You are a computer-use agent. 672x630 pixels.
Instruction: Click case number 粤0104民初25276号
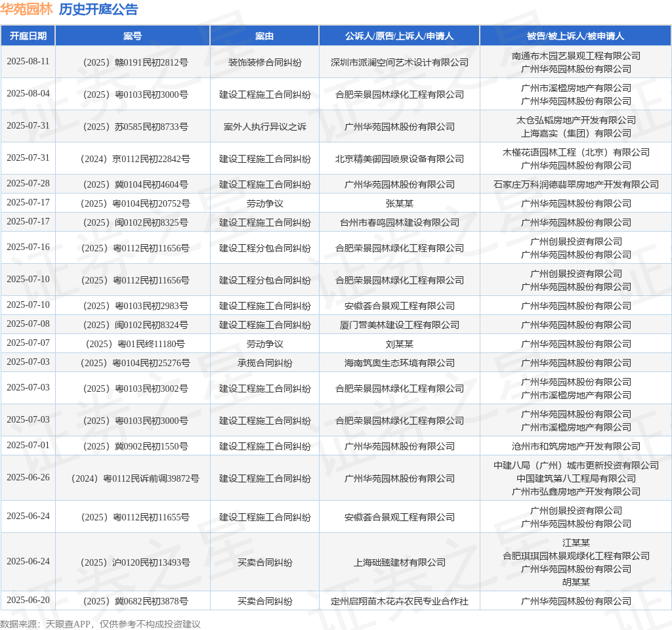click(x=135, y=363)
